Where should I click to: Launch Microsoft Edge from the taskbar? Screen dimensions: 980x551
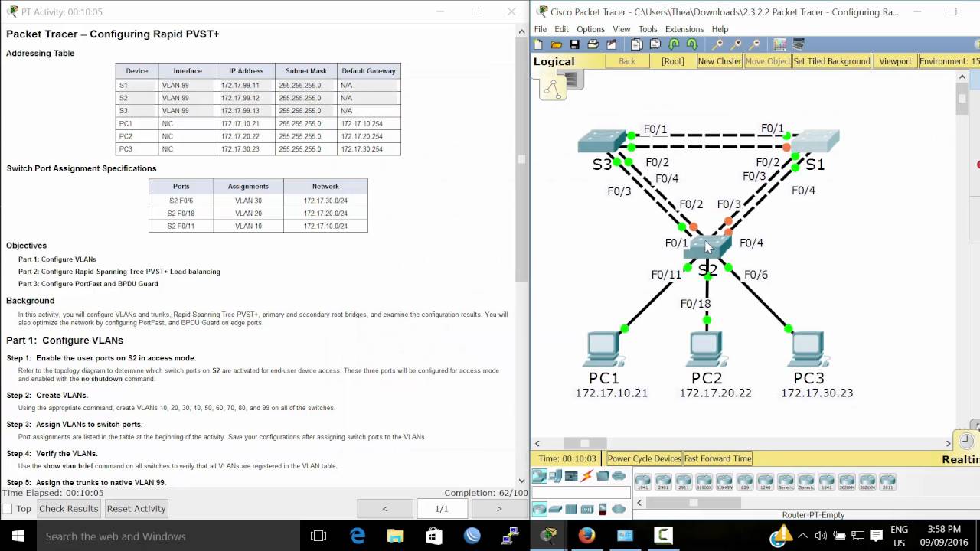tap(358, 536)
